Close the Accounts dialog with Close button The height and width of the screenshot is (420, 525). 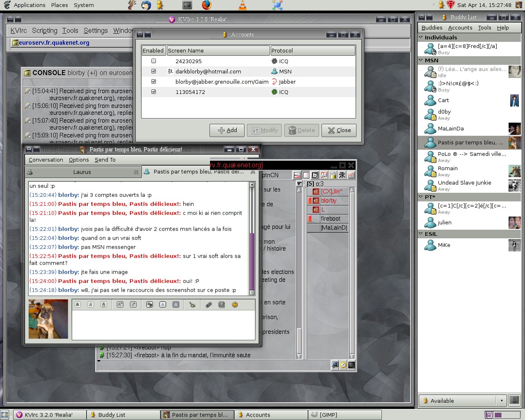coord(339,130)
